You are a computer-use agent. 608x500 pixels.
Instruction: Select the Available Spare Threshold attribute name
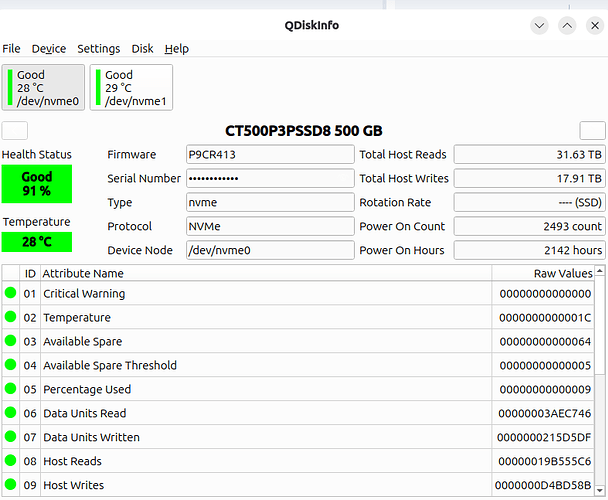[x=110, y=365]
